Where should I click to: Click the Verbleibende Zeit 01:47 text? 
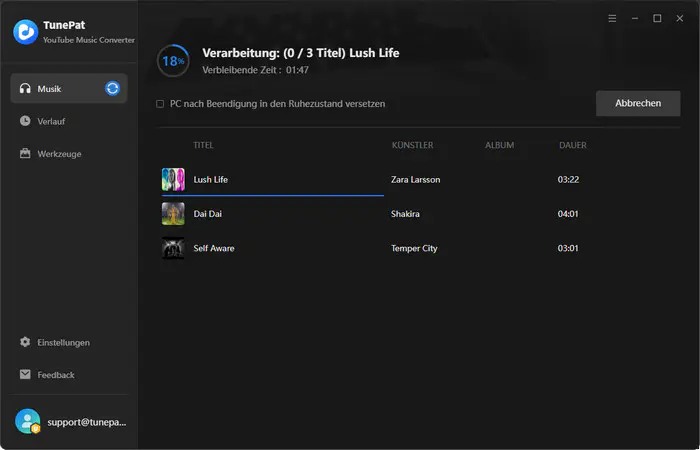255,70
